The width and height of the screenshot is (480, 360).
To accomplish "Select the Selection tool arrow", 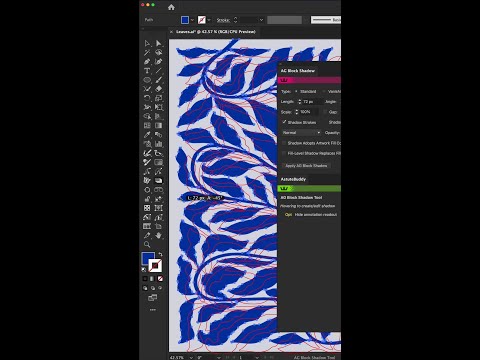I will (x=147, y=43).
